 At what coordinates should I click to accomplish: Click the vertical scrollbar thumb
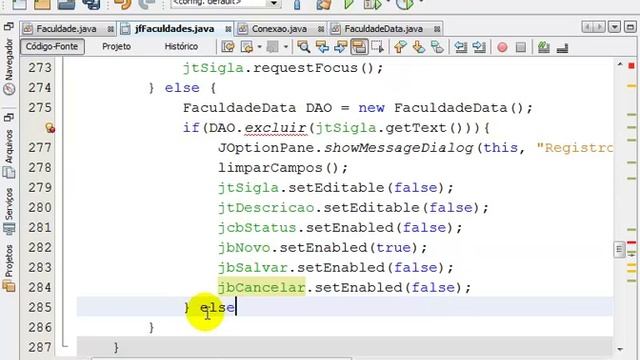(619, 249)
